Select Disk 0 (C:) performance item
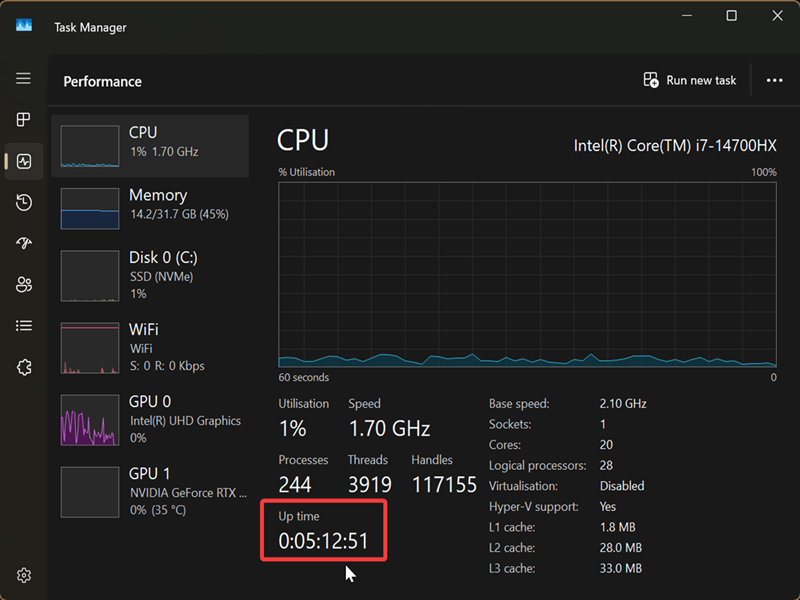 (150, 275)
